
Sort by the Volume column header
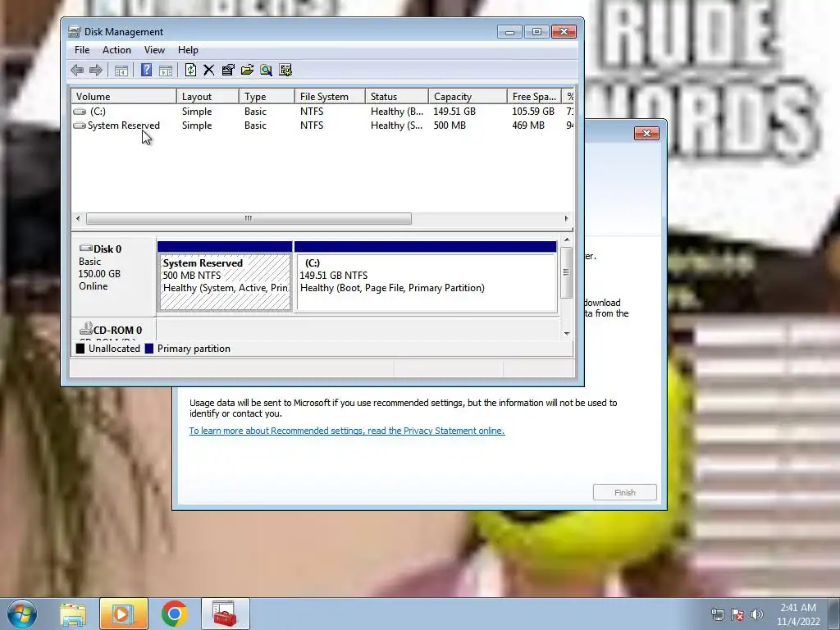[x=125, y=97]
